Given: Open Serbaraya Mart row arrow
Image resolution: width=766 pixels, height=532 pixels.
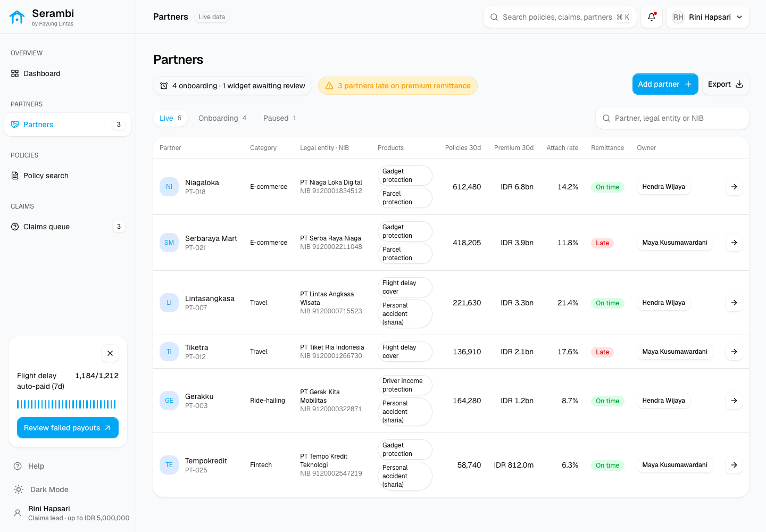Looking at the screenshot, I should (734, 243).
